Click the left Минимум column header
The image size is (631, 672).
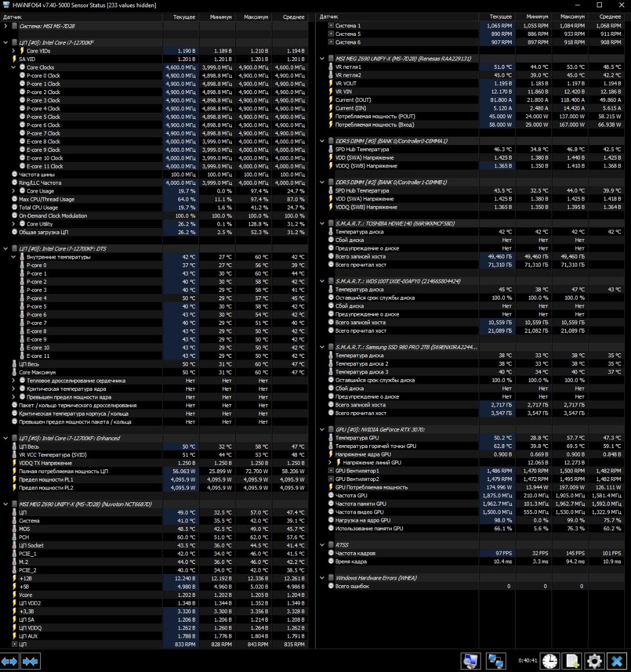(217, 17)
